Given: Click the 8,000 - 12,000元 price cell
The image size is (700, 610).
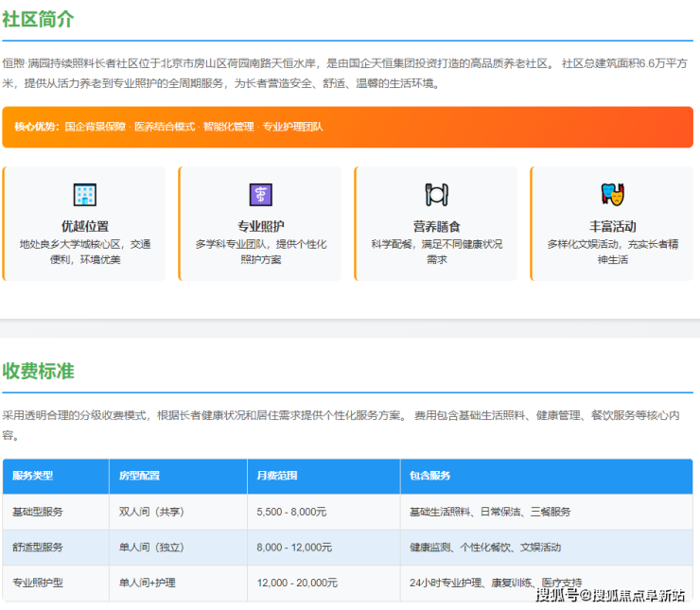Looking at the screenshot, I should tap(294, 548).
